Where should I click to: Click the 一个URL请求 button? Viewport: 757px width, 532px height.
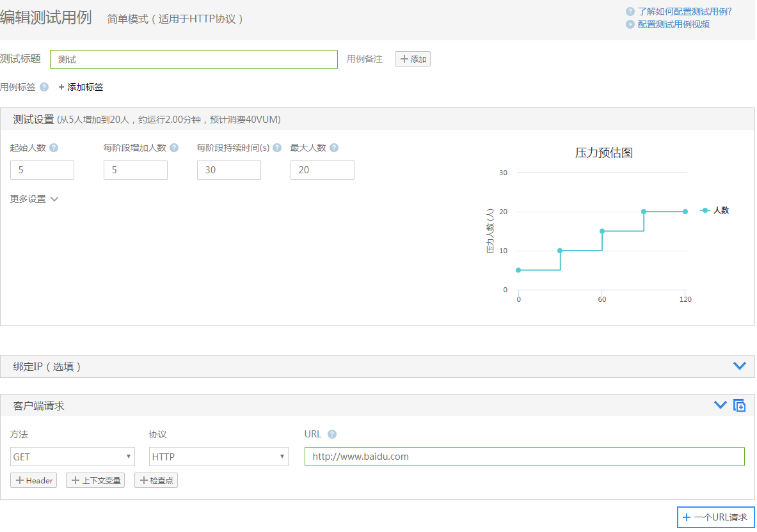(x=715, y=517)
